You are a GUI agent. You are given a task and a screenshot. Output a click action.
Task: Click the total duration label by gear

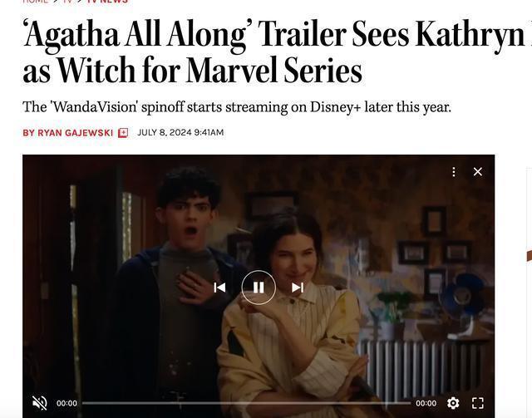[426, 403]
